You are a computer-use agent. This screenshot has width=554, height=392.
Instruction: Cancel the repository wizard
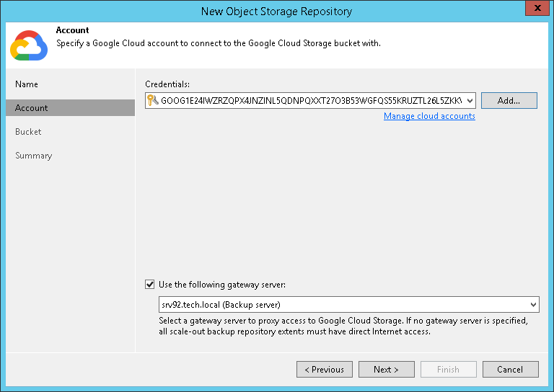click(509, 370)
